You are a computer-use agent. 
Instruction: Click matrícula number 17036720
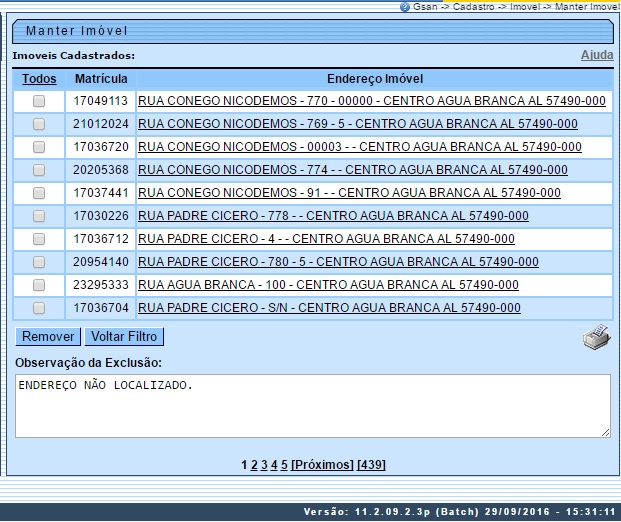(101, 147)
